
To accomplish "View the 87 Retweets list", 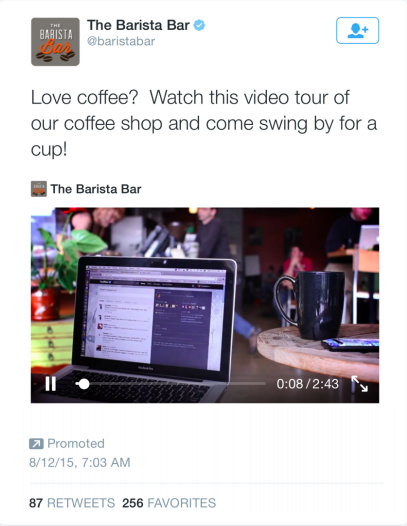I will tap(72, 503).
